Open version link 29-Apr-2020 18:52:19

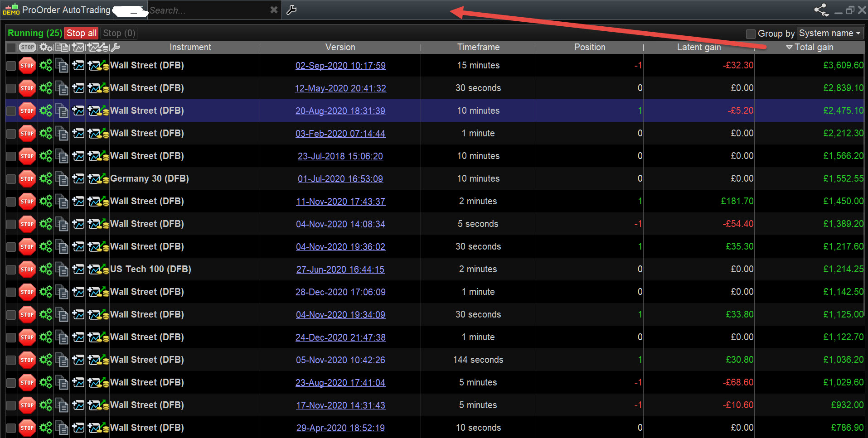click(x=340, y=428)
